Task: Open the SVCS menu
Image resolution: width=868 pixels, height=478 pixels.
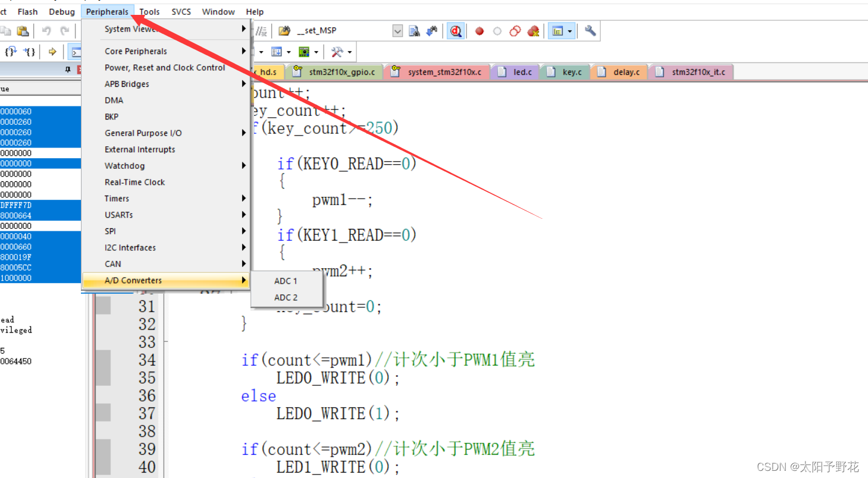Action: [181, 12]
